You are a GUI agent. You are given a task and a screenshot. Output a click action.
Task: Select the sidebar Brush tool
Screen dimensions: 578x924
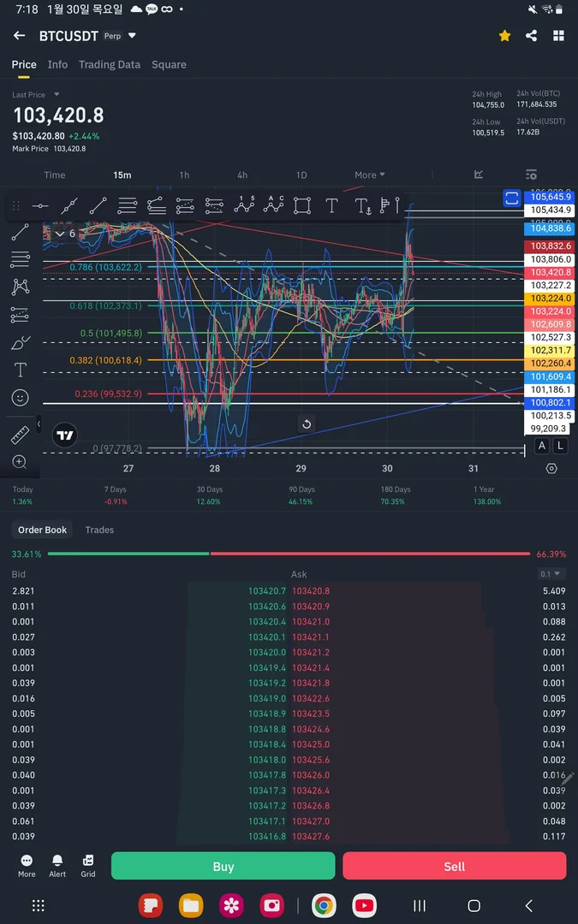pos(20,342)
